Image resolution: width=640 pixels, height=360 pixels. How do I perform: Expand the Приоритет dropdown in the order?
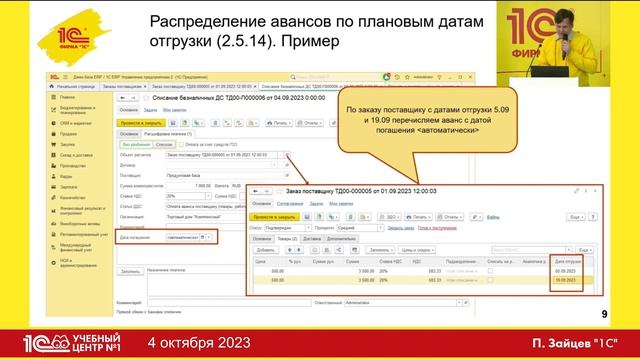[x=380, y=228]
